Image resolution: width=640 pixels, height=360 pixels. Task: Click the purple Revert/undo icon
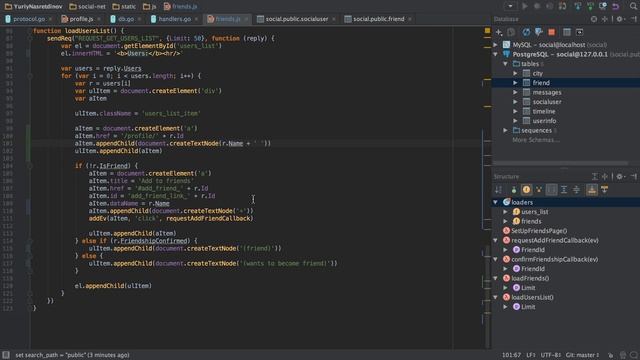[x=616, y=6]
